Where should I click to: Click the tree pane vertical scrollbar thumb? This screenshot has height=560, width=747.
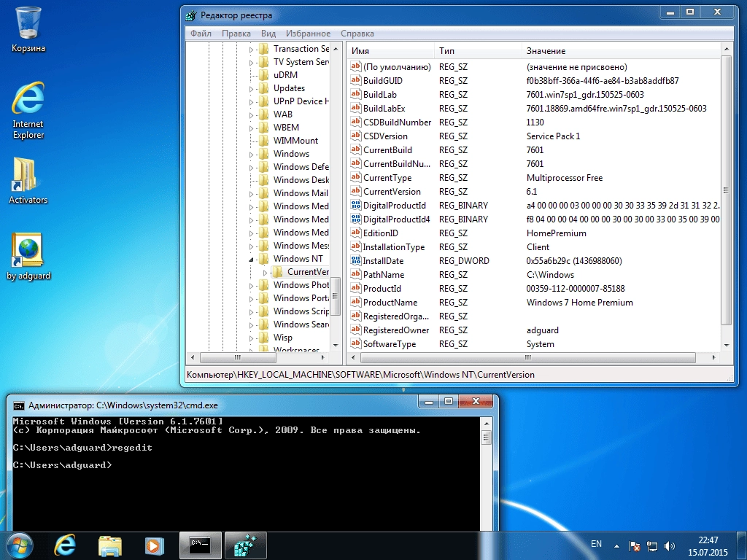336,296
